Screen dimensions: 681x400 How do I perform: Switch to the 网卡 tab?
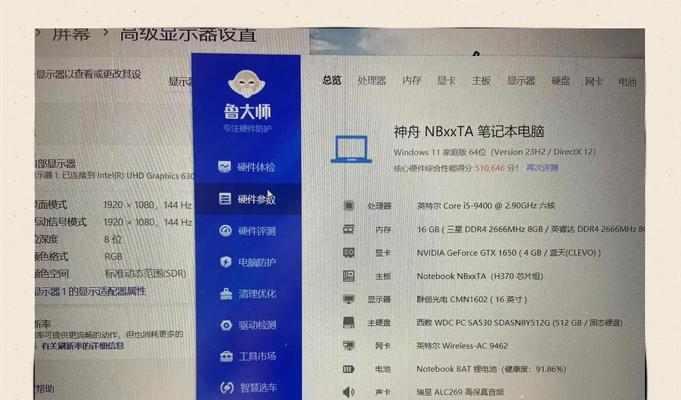(594, 81)
